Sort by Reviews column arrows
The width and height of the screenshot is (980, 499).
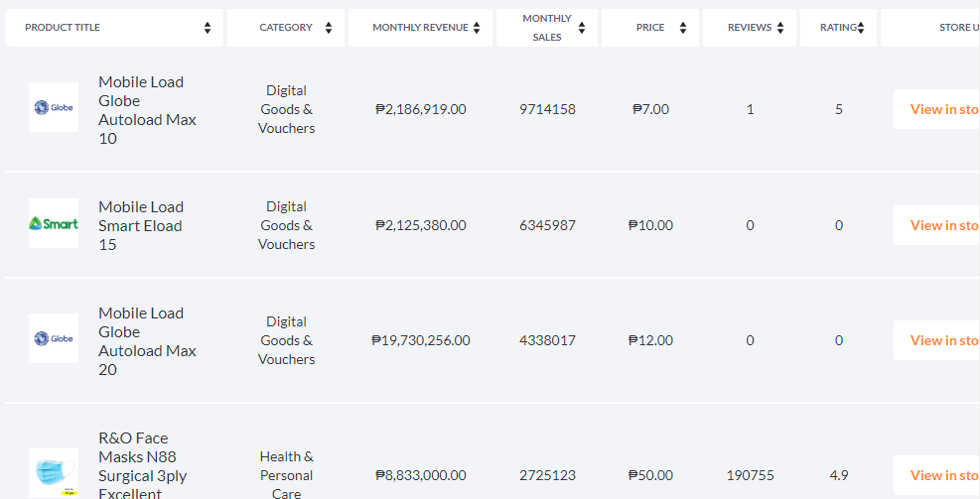coord(780,28)
